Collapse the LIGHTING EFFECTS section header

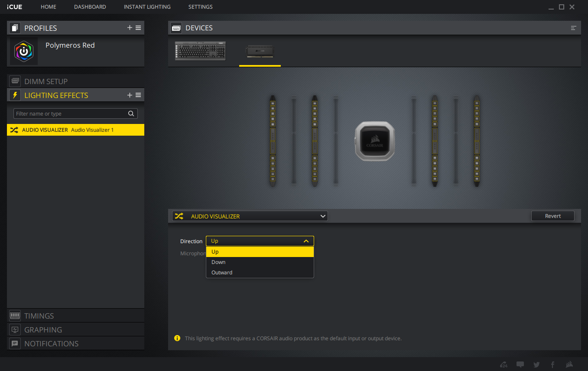tap(76, 95)
